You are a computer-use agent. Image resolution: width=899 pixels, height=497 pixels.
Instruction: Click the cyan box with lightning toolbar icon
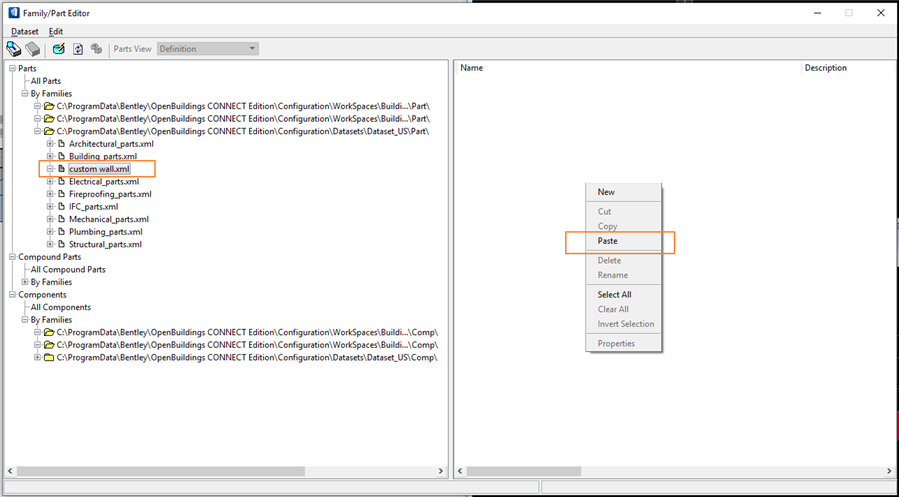58,49
